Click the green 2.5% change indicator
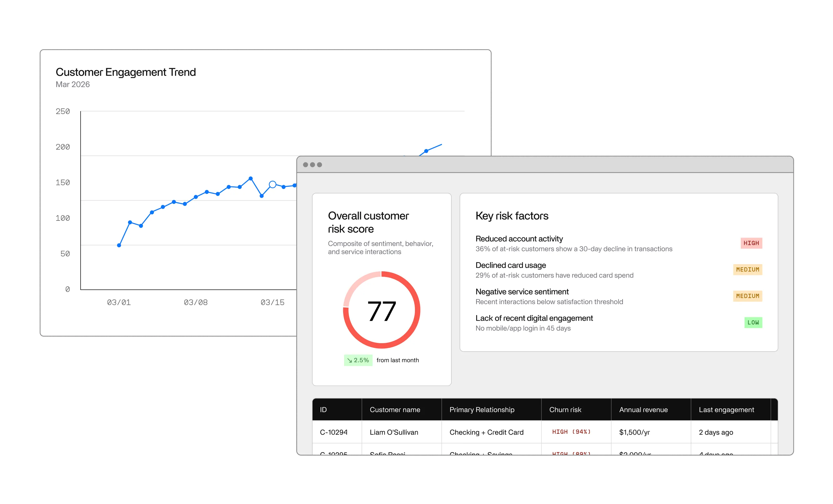833x504 pixels. click(358, 360)
